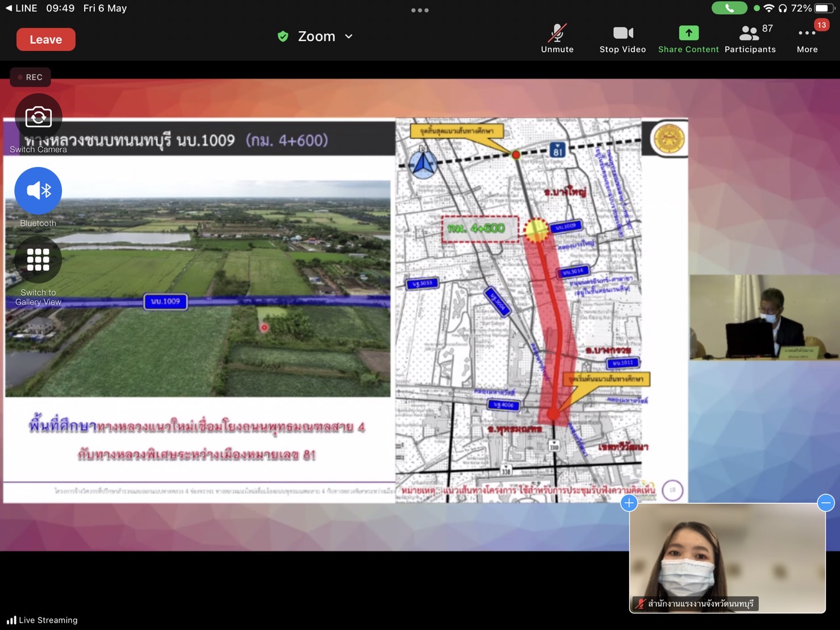Unmute the microphone
The width and height of the screenshot is (840, 630).
[x=557, y=39]
